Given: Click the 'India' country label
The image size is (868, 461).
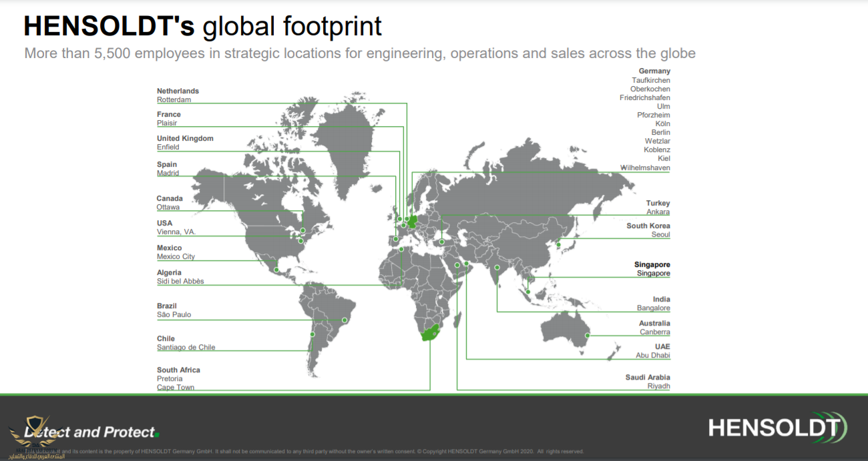Looking at the screenshot, I should point(662,299).
